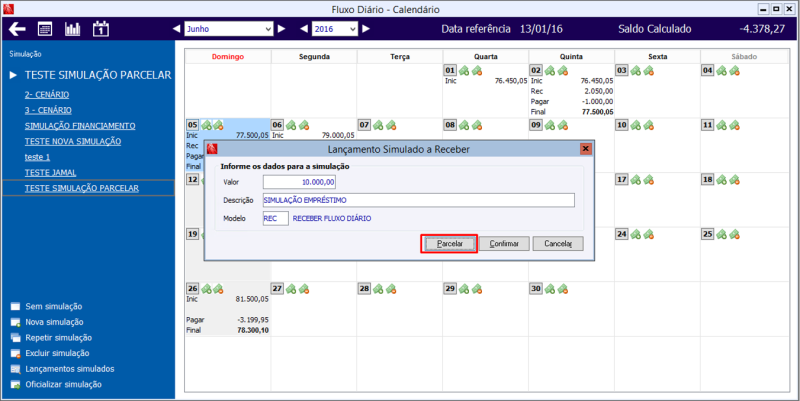Click orange-dot money icon on day 29
The width and height of the screenshot is (800, 401).
coord(477,289)
